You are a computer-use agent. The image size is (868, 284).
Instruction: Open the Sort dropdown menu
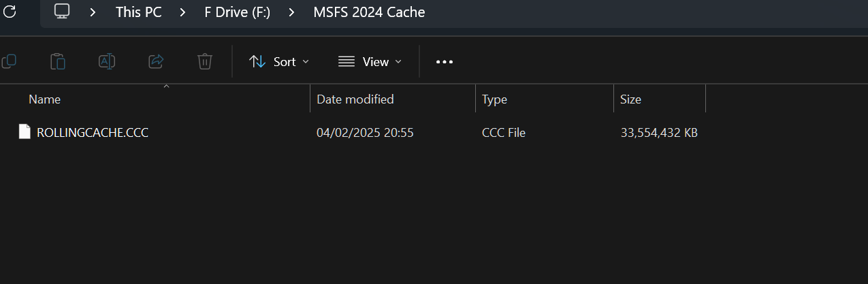coord(279,62)
